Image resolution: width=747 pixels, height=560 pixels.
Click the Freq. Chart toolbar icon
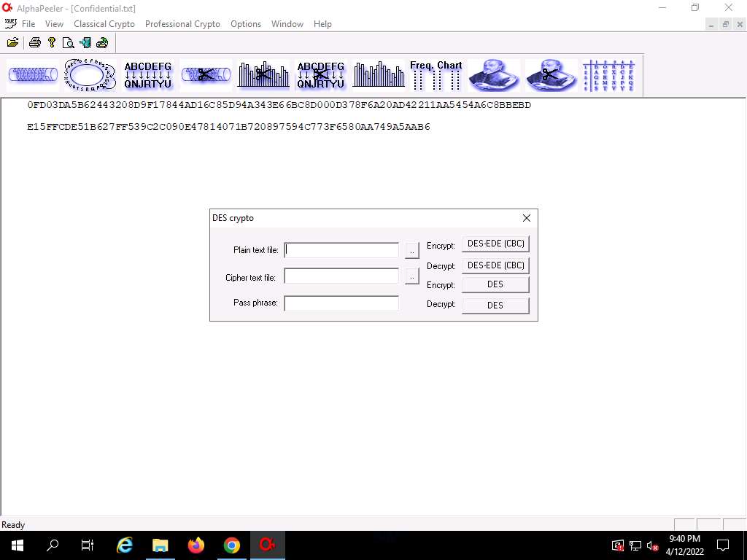436,75
